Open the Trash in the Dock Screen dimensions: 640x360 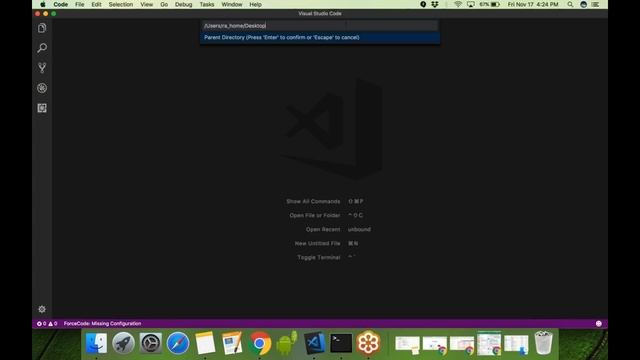click(543, 343)
